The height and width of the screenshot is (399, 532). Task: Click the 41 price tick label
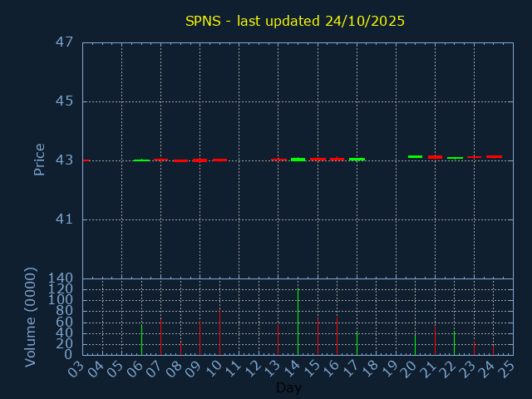pos(65,220)
